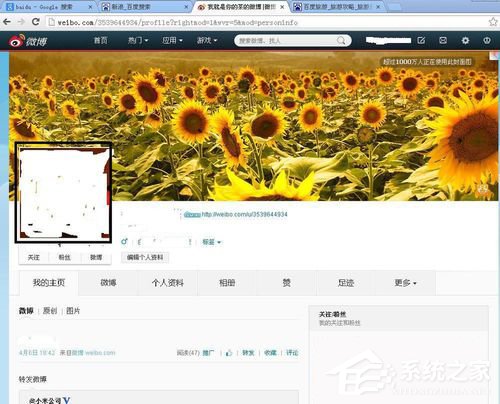Expand the 应用 dropdown menu
The height and width of the screenshot is (404, 500).
click(172, 40)
